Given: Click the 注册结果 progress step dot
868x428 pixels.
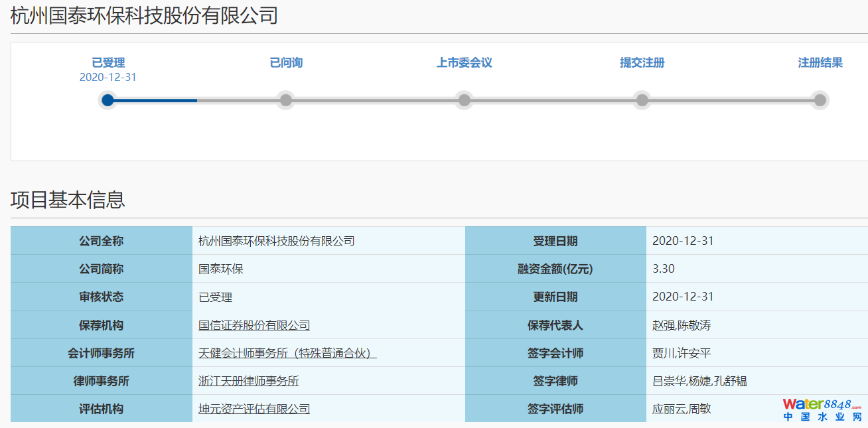Looking at the screenshot, I should point(820,100).
